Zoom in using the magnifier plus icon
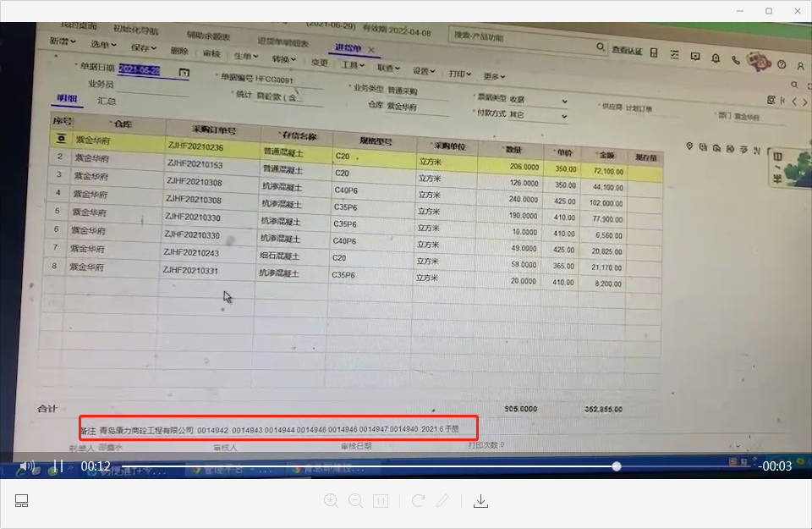 click(x=331, y=500)
